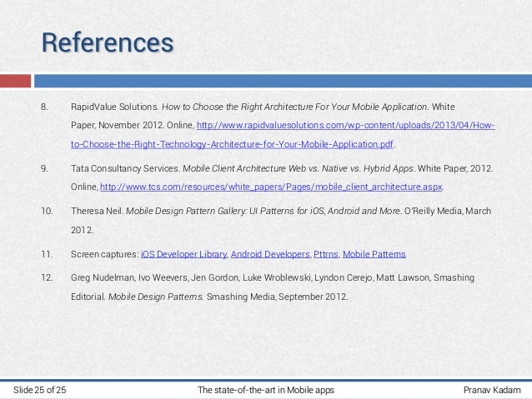Click 'Mobile Design Patterns' italic title in reference 12
Viewport: 532px width, 399px height.
click(x=155, y=297)
